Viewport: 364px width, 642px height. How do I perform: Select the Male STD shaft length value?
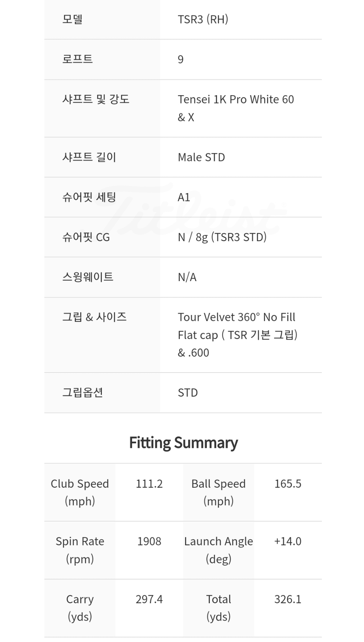click(201, 157)
